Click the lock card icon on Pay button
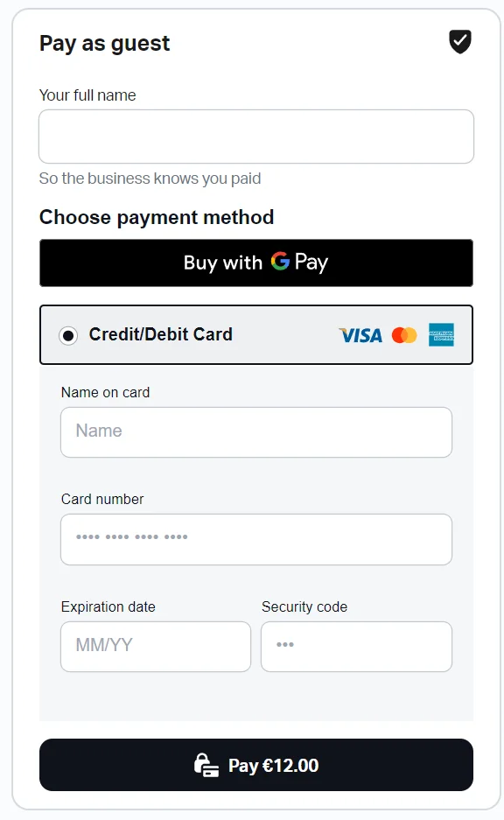The height and width of the screenshot is (820, 504). click(x=206, y=766)
